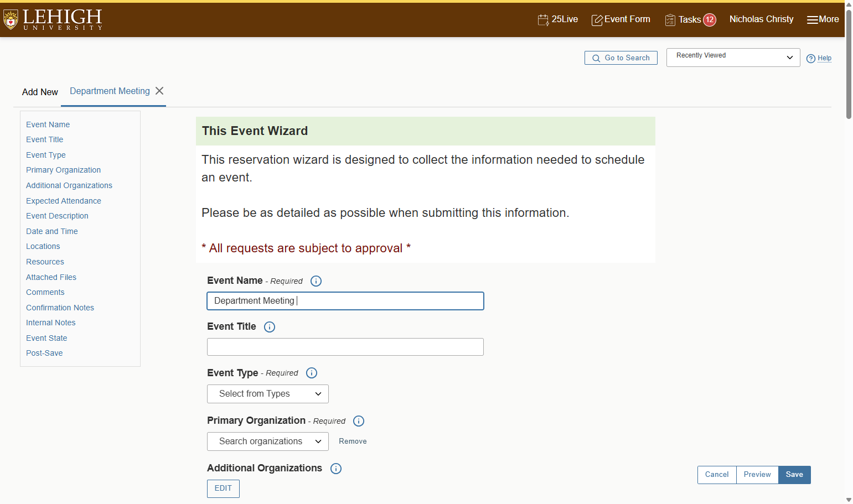Click the EDIT button for Additional Organizations
853x504 pixels.
[223, 489]
